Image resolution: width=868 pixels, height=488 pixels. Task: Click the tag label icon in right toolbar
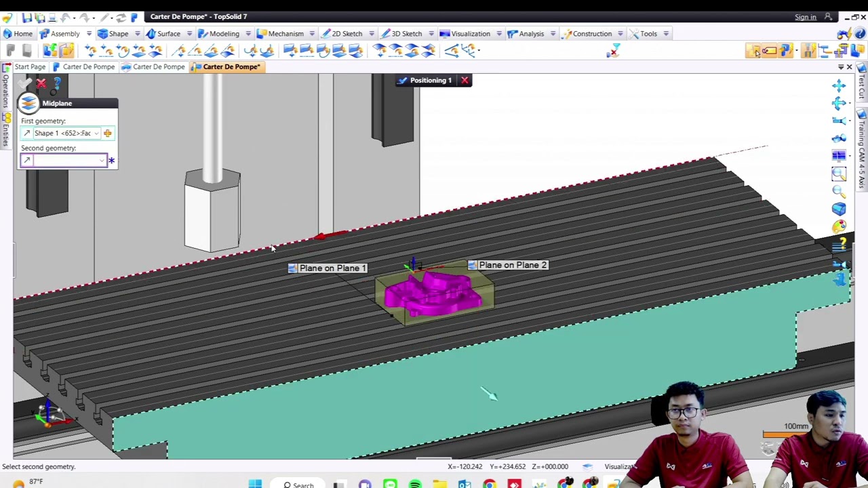coord(770,51)
